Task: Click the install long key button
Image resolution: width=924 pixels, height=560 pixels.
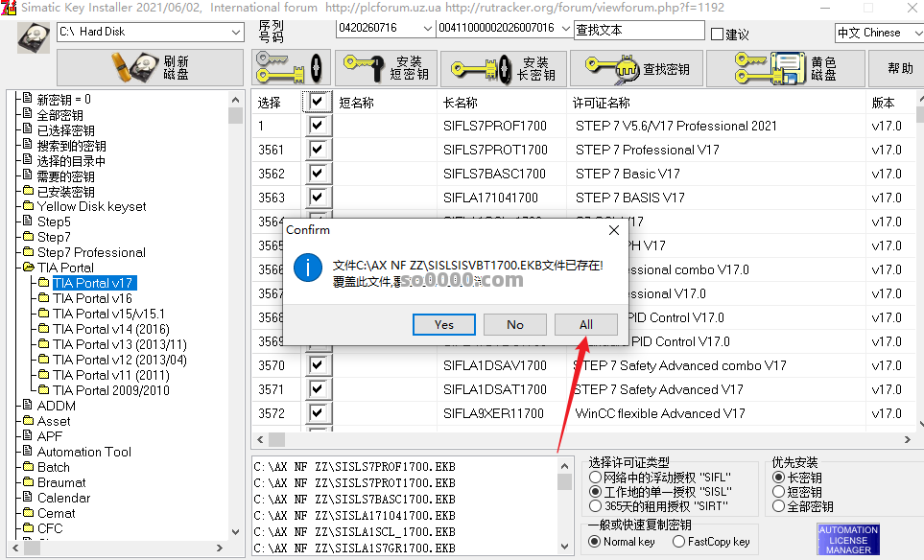Action: pos(504,69)
